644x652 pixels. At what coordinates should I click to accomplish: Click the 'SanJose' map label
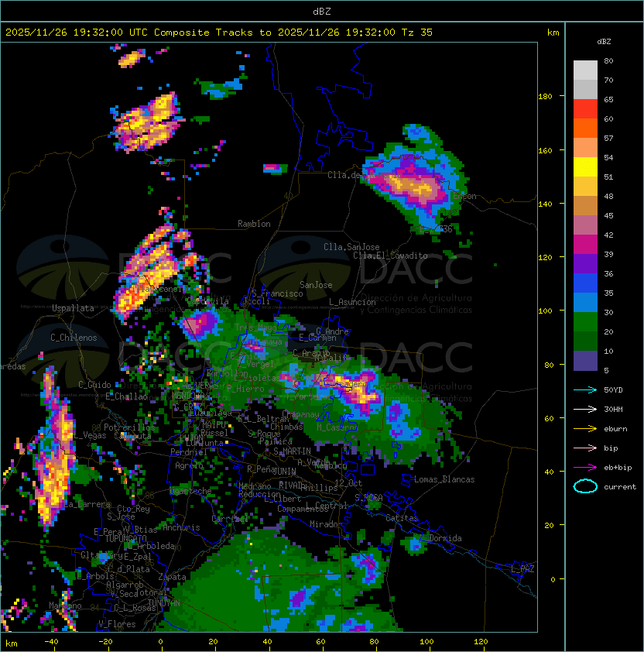[x=316, y=285]
